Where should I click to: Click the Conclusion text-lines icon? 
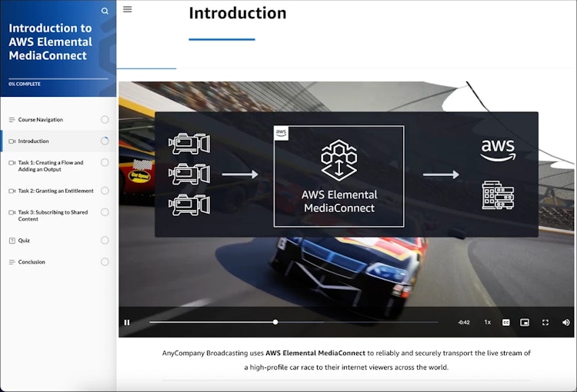(12, 262)
